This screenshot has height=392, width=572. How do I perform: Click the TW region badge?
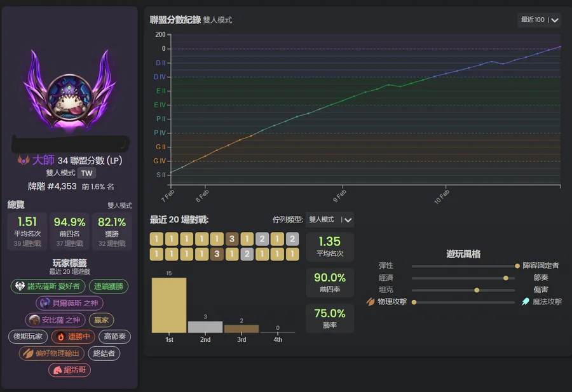point(87,173)
